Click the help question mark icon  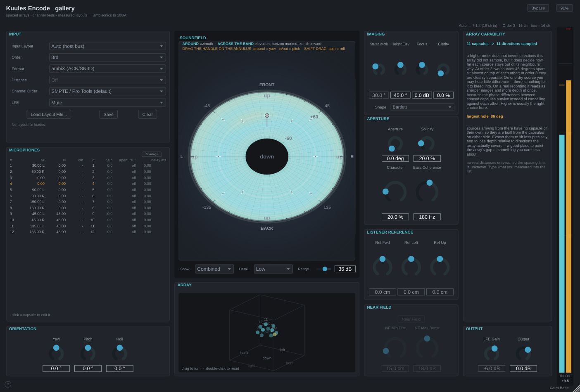pyautogui.click(x=8, y=384)
